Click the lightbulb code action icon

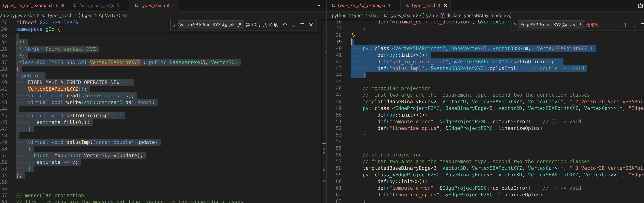point(354,35)
